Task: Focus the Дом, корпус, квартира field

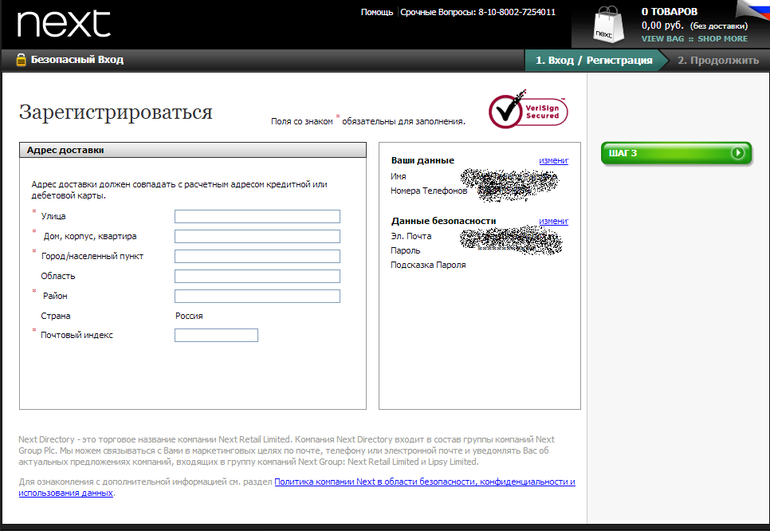Action: (257, 236)
